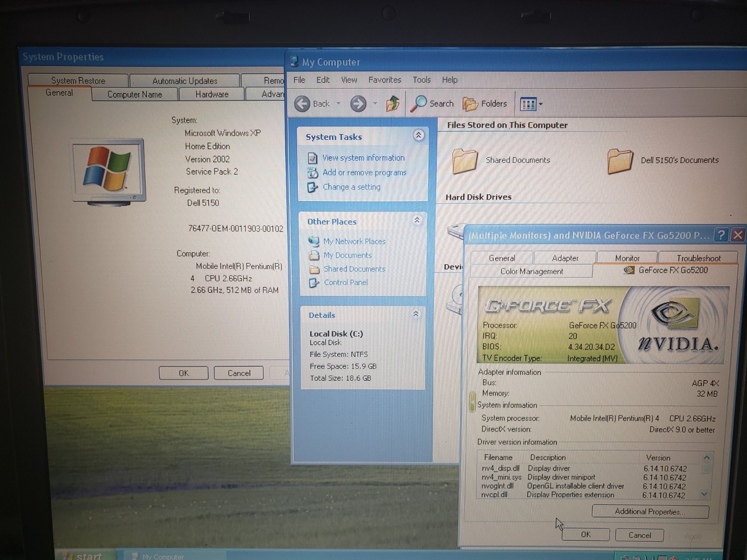Open Shared Documents in Other Places

point(354,269)
